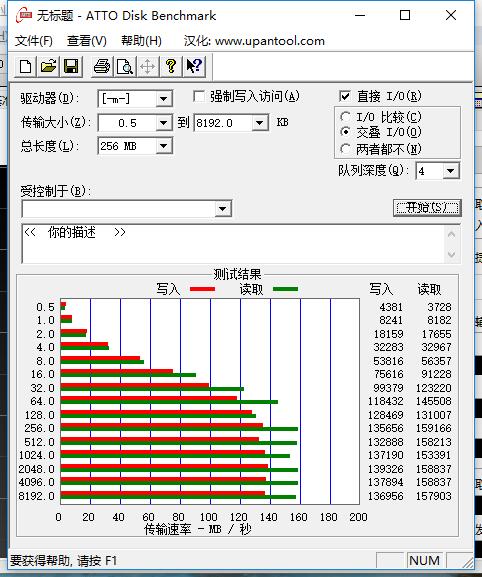The height and width of the screenshot is (577, 482).
Task: Expand the 8192.0 transfer size end dropdown
Action: click(259, 123)
